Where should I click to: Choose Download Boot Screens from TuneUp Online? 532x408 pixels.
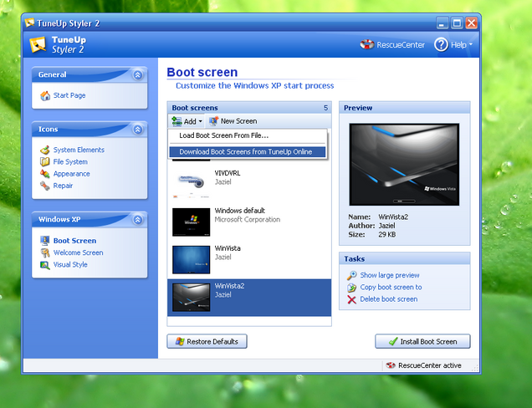(248, 151)
